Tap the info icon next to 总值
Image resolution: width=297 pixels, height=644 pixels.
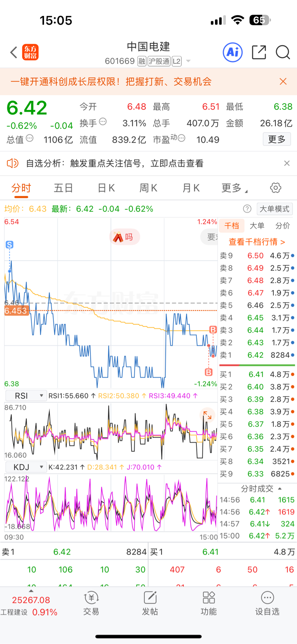click(30, 138)
